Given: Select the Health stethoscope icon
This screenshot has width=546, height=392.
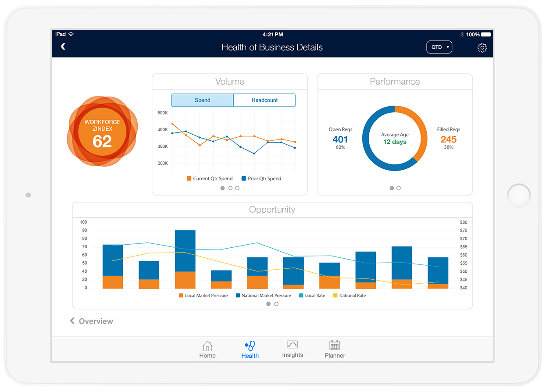Looking at the screenshot, I should point(250,346).
